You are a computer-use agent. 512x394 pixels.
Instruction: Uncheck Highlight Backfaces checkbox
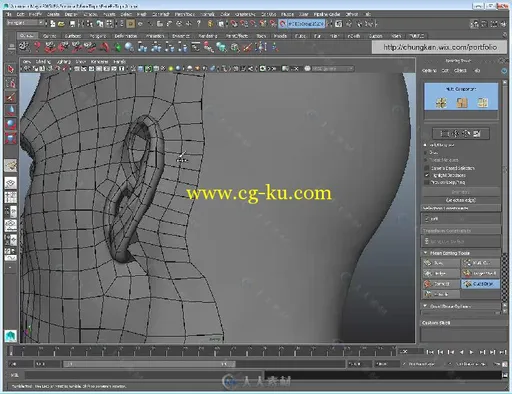point(426,175)
